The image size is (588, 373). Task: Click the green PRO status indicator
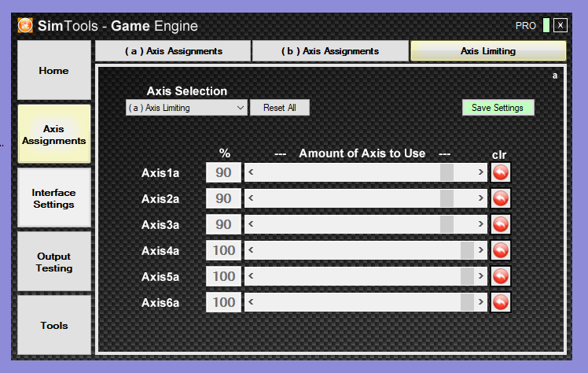[546, 25]
